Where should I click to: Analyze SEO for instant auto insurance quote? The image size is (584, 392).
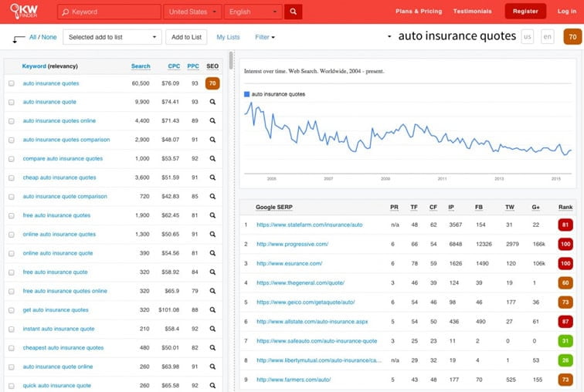pyautogui.click(x=212, y=329)
